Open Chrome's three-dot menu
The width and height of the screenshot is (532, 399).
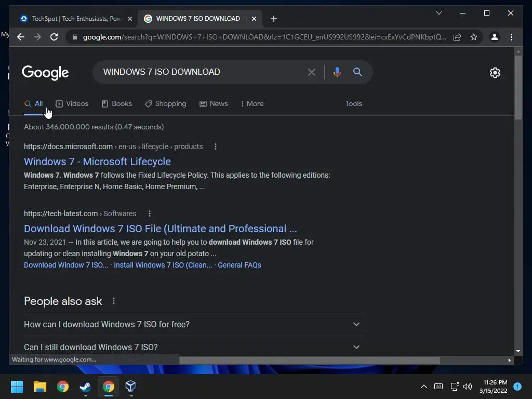coord(512,37)
